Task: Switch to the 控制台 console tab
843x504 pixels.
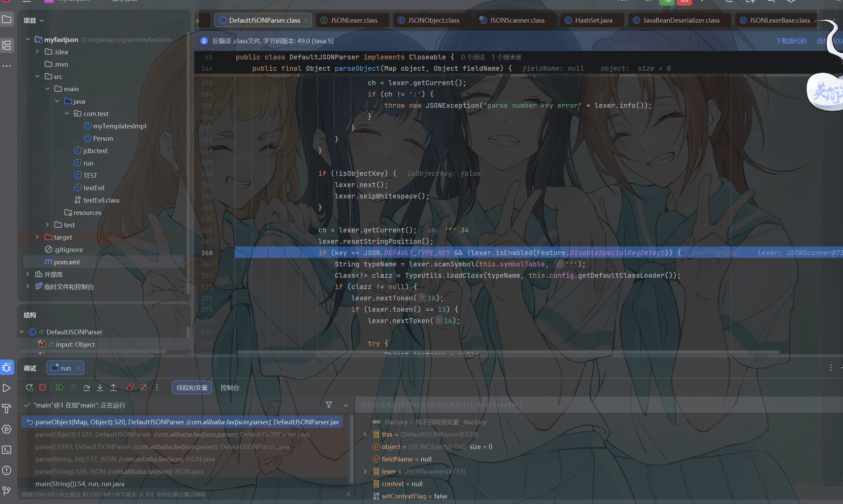Action: point(230,388)
